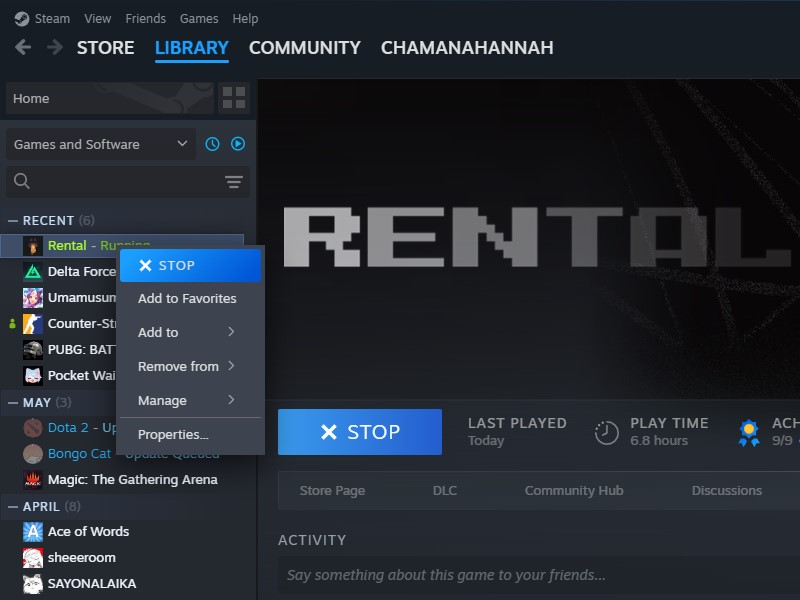Expand the Manage submenu
Viewport: 800px width, 600px height.
(x=190, y=401)
